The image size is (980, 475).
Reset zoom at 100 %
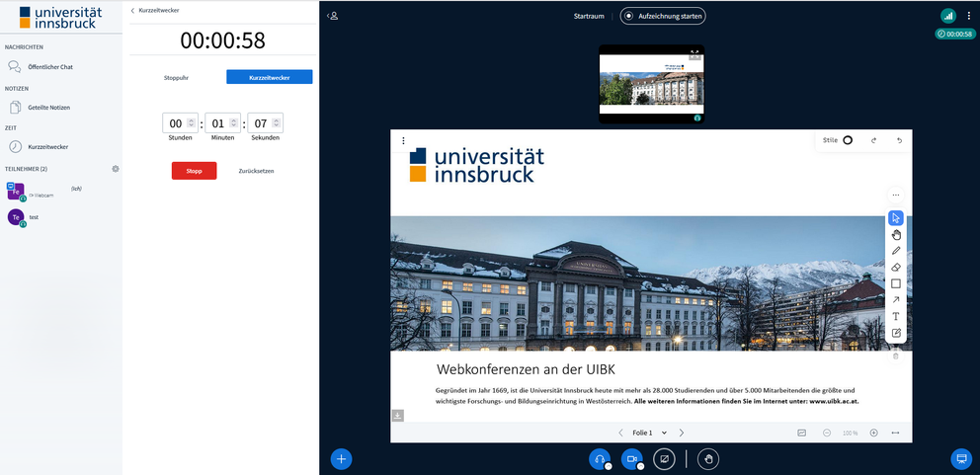point(850,434)
